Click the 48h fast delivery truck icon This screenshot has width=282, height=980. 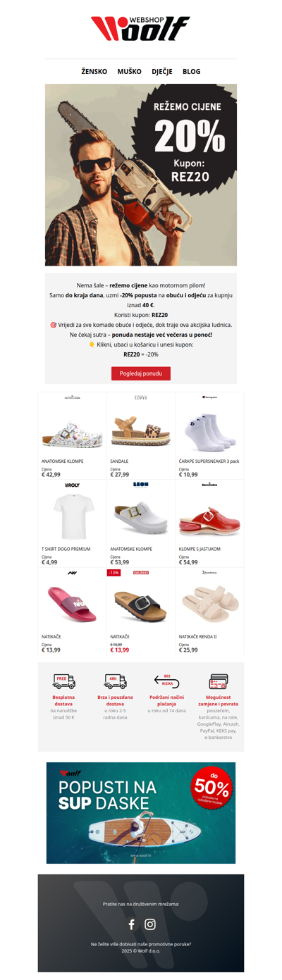pos(115,681)
